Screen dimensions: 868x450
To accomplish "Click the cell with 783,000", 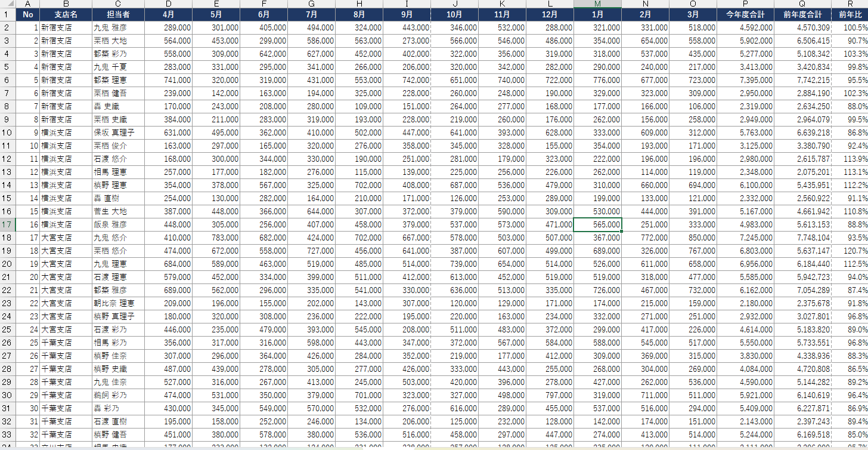I will [216, 238].
